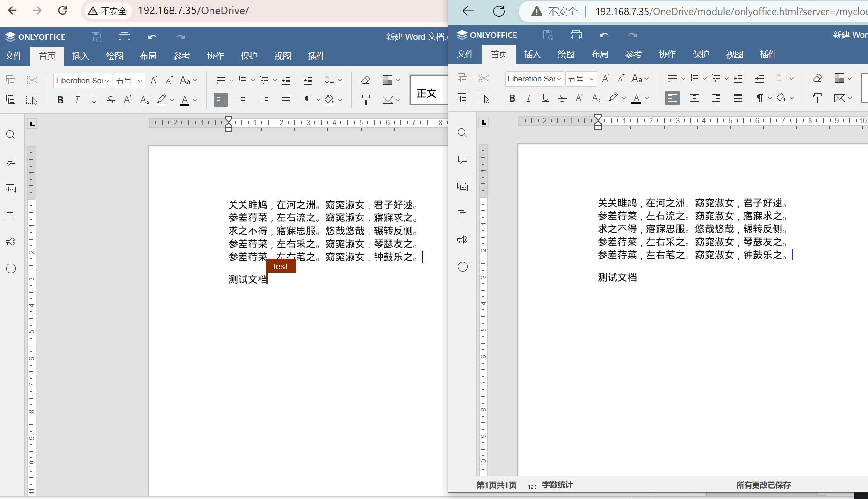868x499 pixels.
Task: Switch to 插入 tab in left editor
Action: click(80, 56)
